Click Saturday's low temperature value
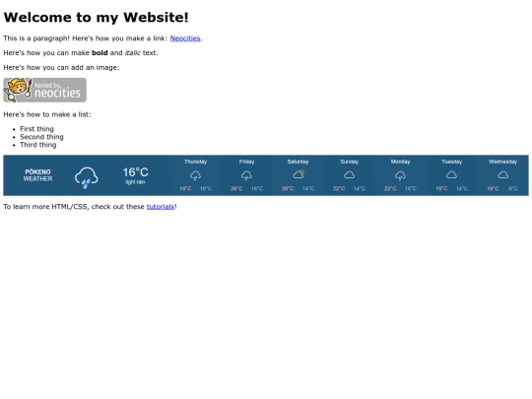Screen dimensions: 532x399 [x=308, y=188]
